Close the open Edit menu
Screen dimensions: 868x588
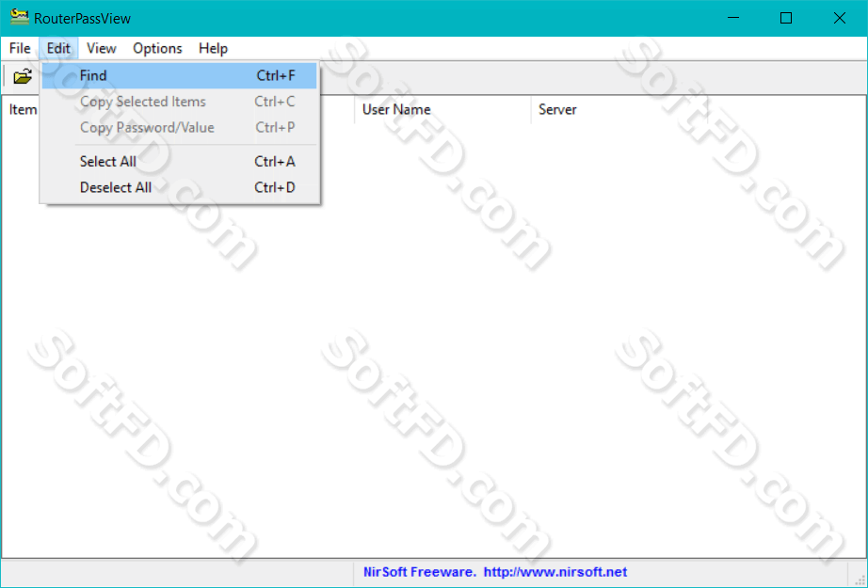coord(58,49)
